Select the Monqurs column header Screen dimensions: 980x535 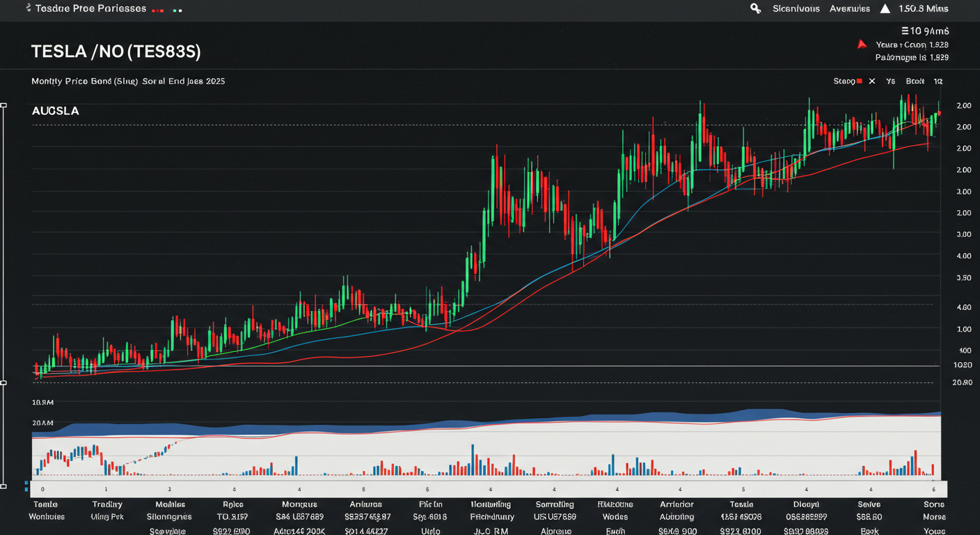[299, 504]
